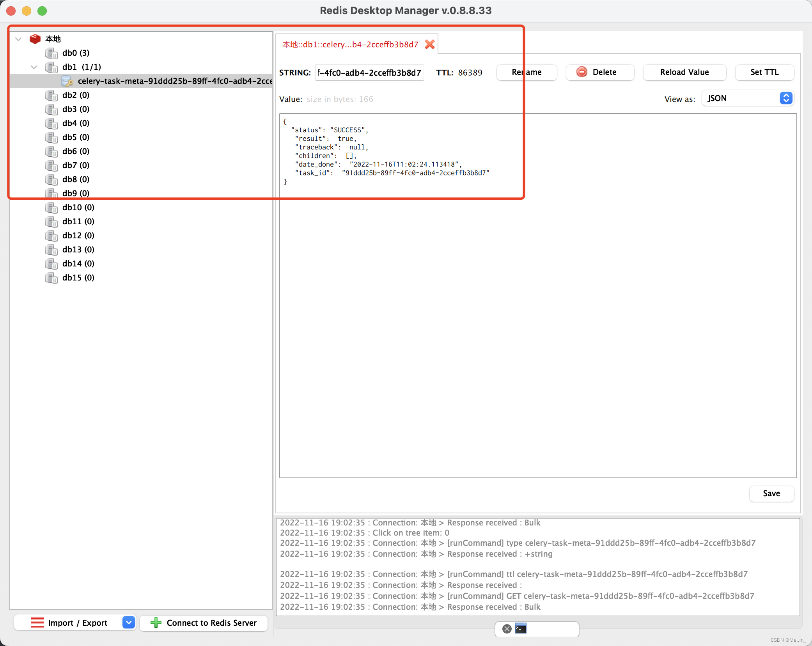Click the db12 database icon
This screenshot has width=812, height=646.
pyautogui.click(x=51, y=236)
